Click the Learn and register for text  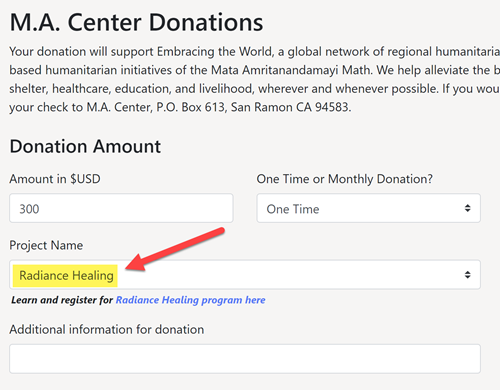pos(62,300)
